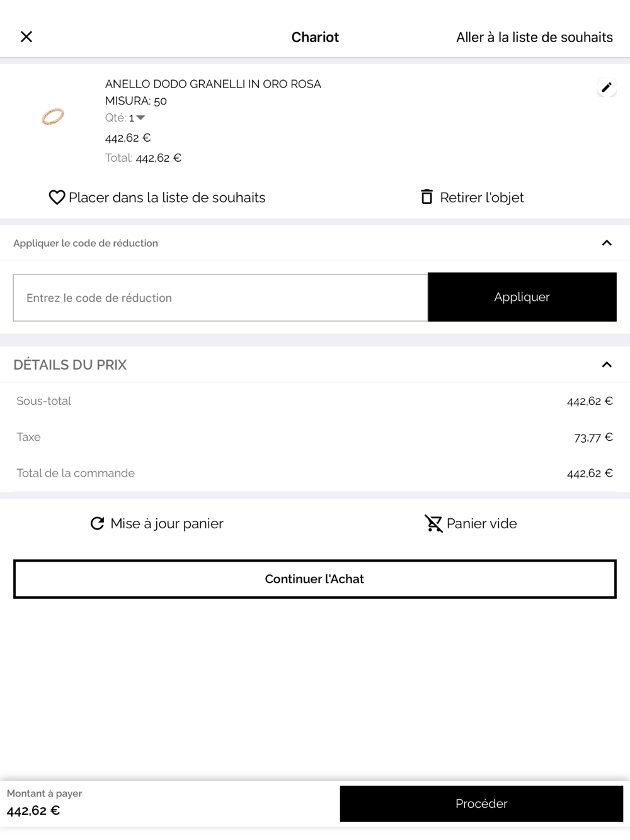
Task: Select Placer dans la liste de souhaits
Action: point(167,198)
